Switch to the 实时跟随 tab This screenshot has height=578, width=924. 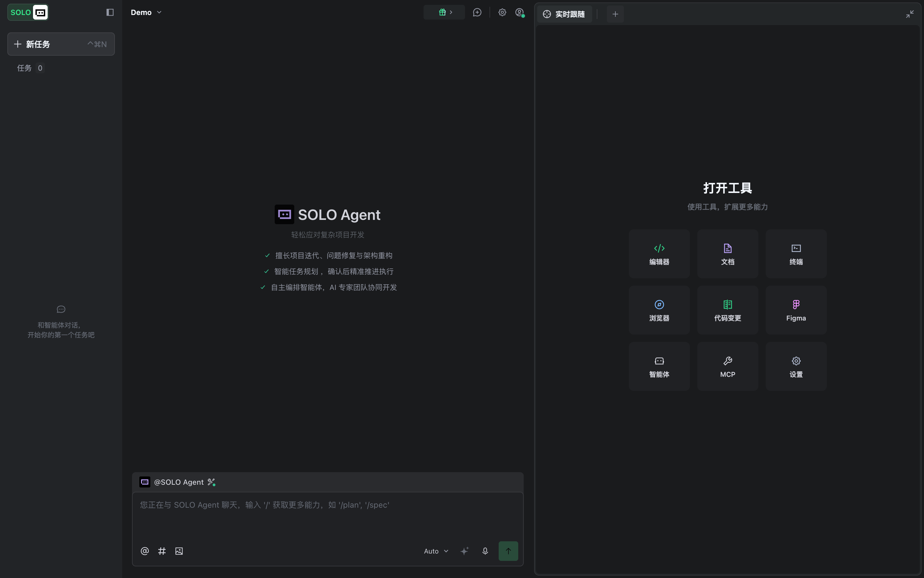click(564, 14)
